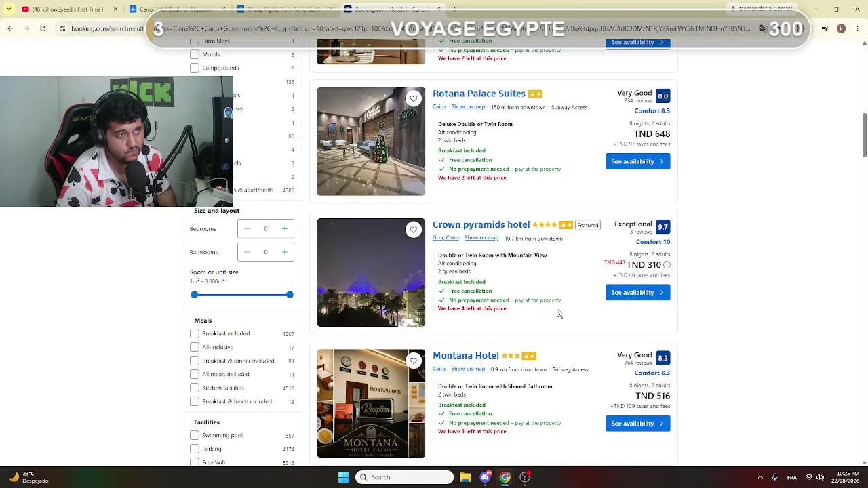The width and height of the screenshot is (868, 488).
Task: Click the 8.0 review score badge
Action: click(x=663, y=96)
